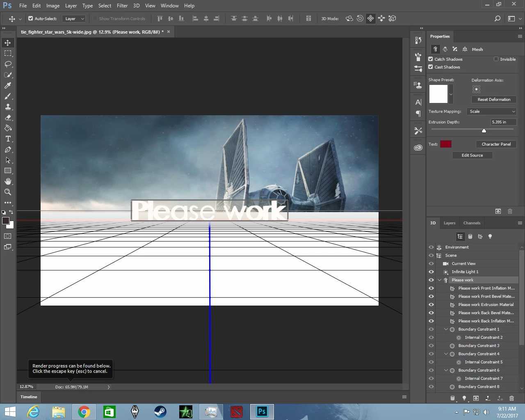The width and height of the screenshot is (525, 420).
Task: Select the Path Selection tool
Action: pyautogui.click(x=8, y=160)
